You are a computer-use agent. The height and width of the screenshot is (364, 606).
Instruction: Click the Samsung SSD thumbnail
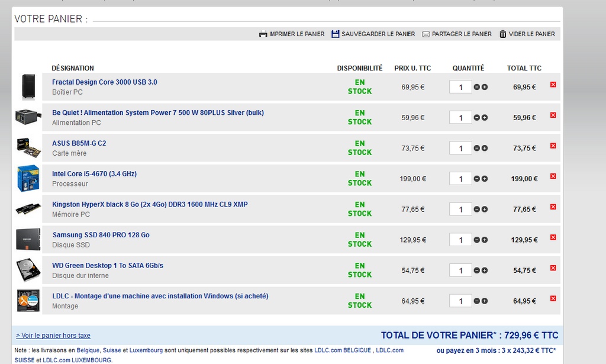(28, 239)
